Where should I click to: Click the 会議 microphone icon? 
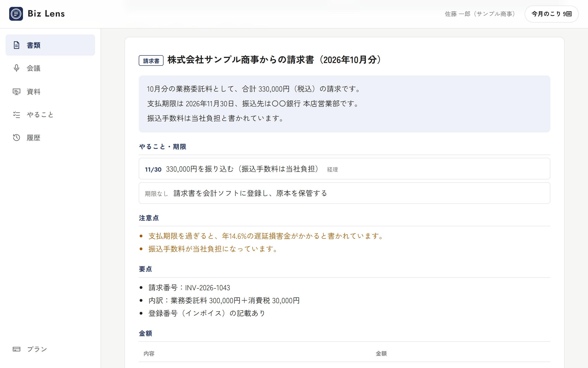pos(17,68)
